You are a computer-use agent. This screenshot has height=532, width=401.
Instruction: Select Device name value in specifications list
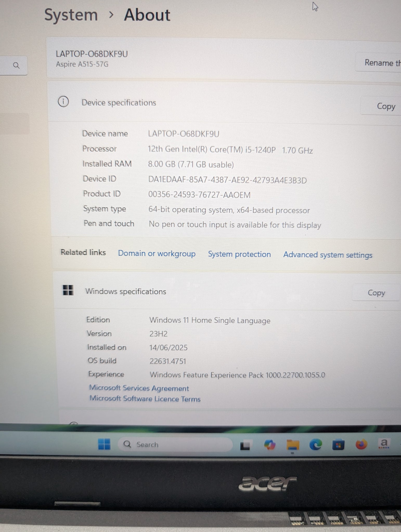coord(184,134)
